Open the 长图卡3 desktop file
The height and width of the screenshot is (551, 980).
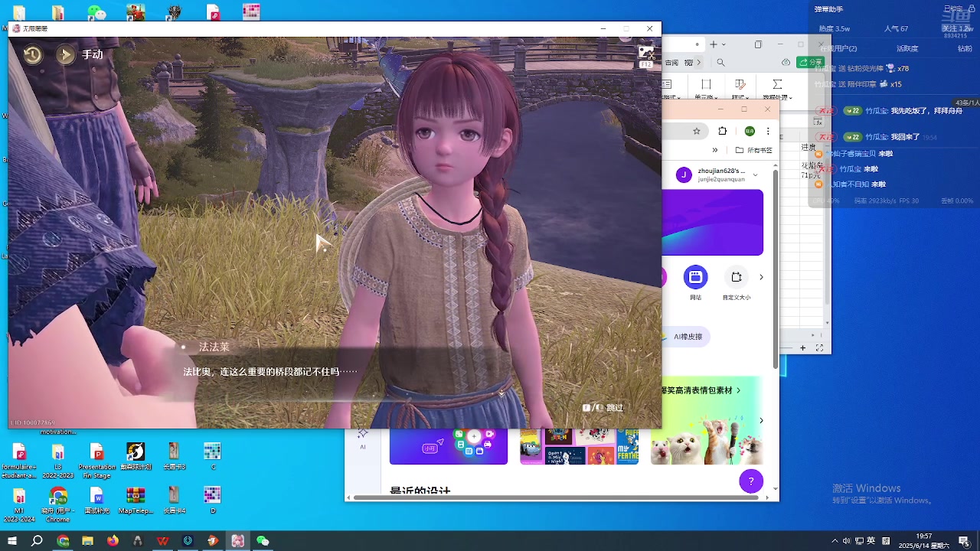[174, 455]
